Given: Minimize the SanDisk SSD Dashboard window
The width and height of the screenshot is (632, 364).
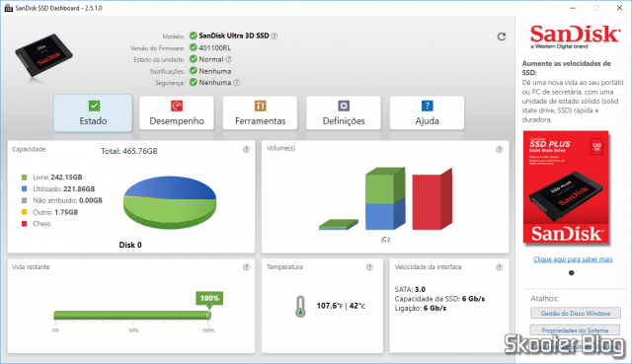Looking at the screenshot, I should 573,8.
